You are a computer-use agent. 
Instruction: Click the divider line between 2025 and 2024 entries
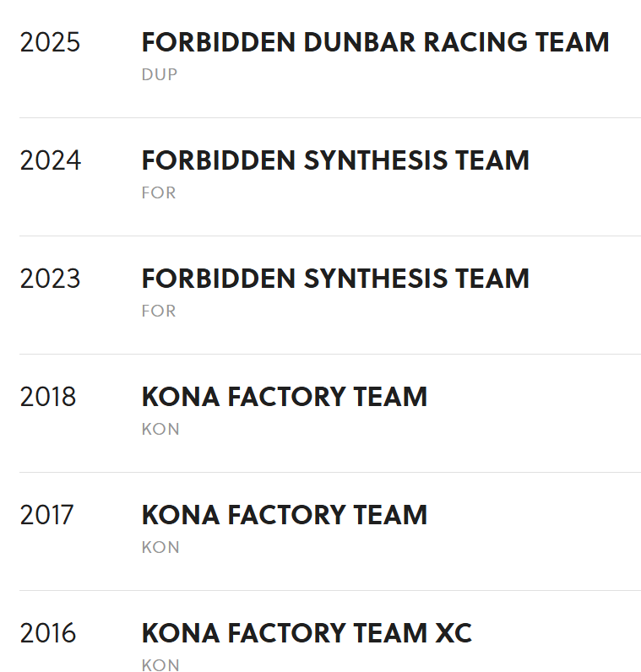pos(329,117)
